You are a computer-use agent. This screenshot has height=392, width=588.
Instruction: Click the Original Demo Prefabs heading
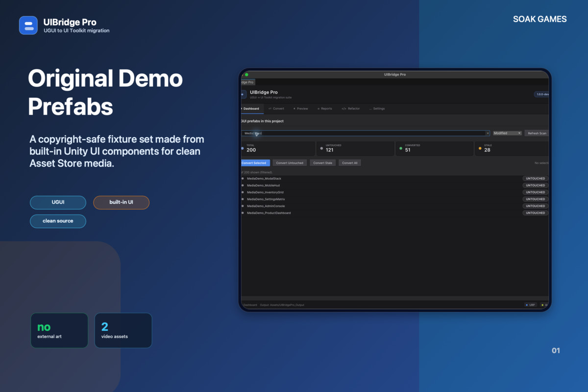pyautogui.click(x=105, y=92)
